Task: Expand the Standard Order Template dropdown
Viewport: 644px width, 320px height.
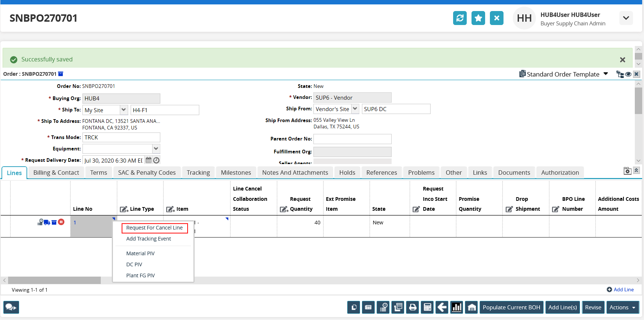Action: tap(606, 74)
